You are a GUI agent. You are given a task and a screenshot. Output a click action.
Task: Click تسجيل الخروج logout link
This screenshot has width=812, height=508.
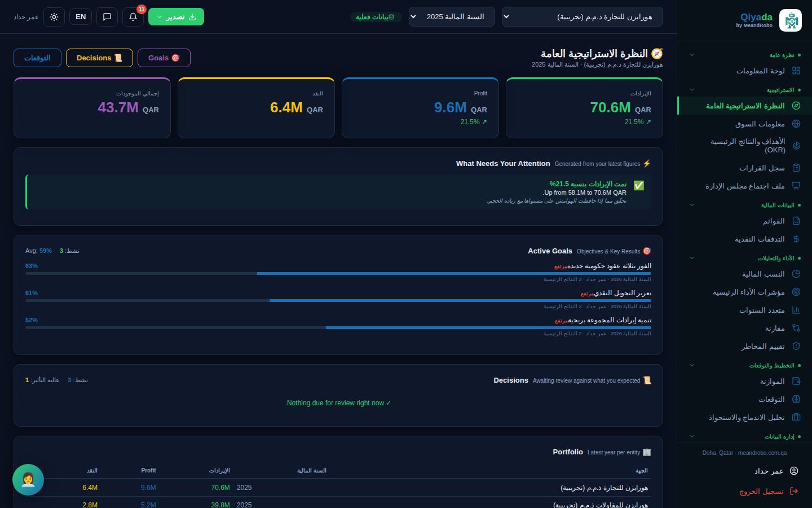pyautogui.click(x=769, y=491)
